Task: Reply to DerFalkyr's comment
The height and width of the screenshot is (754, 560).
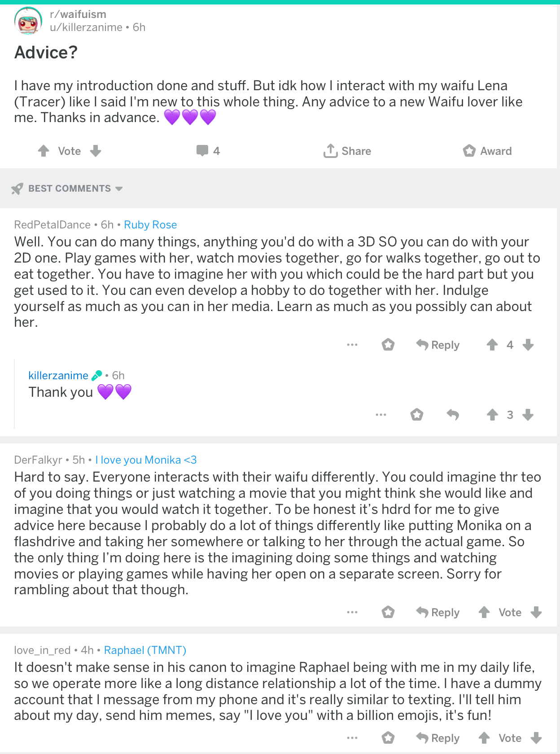Action: point(438,612)
